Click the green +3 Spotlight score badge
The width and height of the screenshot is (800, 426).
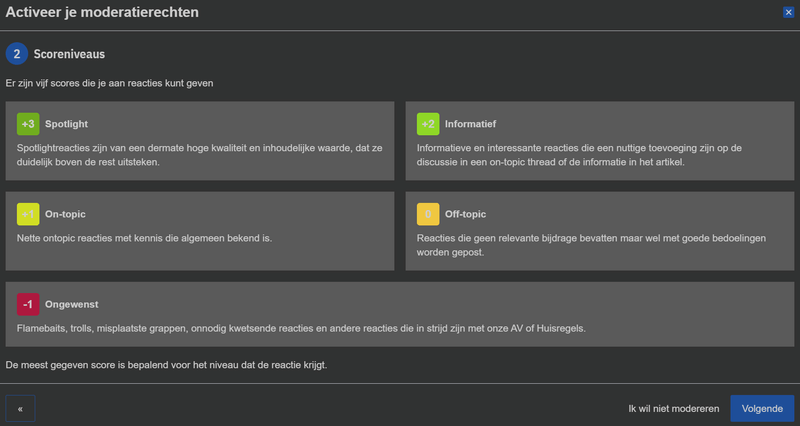pos(28,124)
